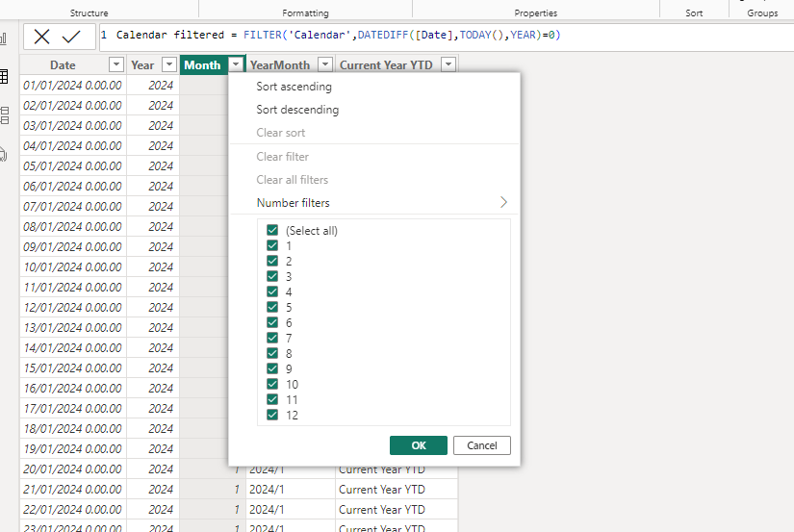The width and height of the screenshot is (794, 532).
Task: Select cell 10/01/2024 0.00.00
Action: (73, 266)
